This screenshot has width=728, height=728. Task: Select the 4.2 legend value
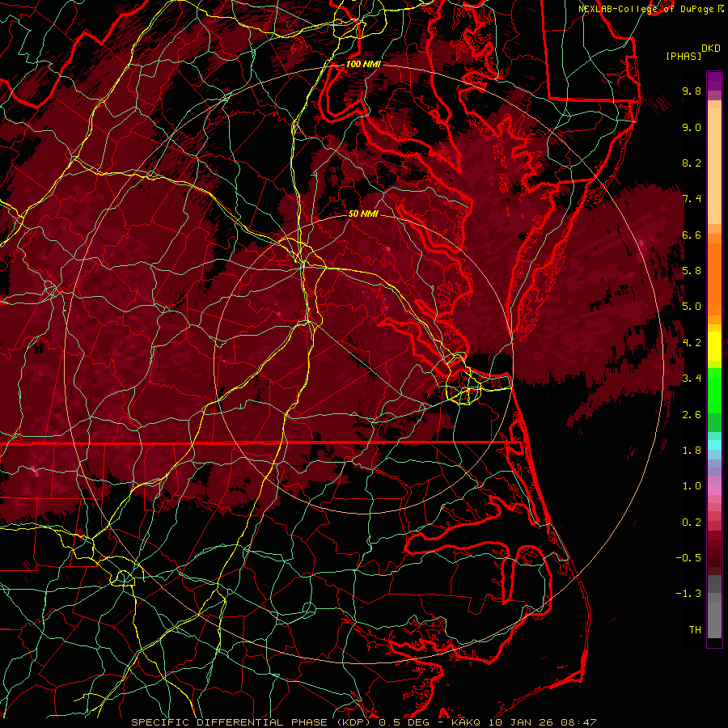692,343
